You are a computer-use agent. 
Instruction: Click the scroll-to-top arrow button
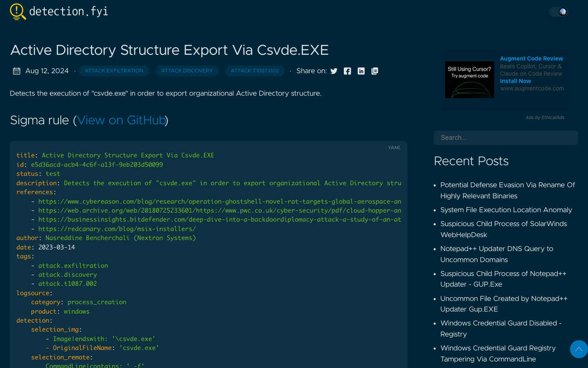point(579,349)
